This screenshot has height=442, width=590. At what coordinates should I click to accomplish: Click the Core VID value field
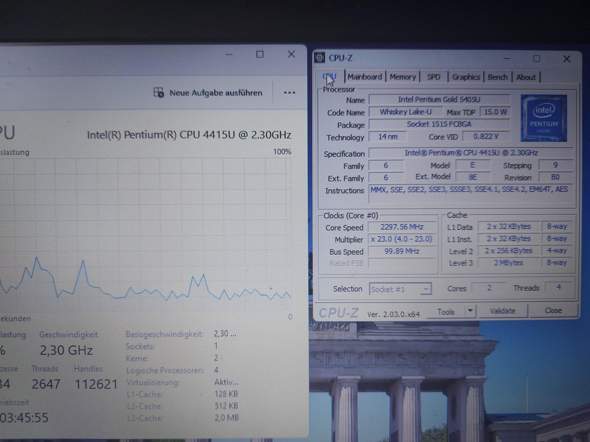tap(486, 136)
